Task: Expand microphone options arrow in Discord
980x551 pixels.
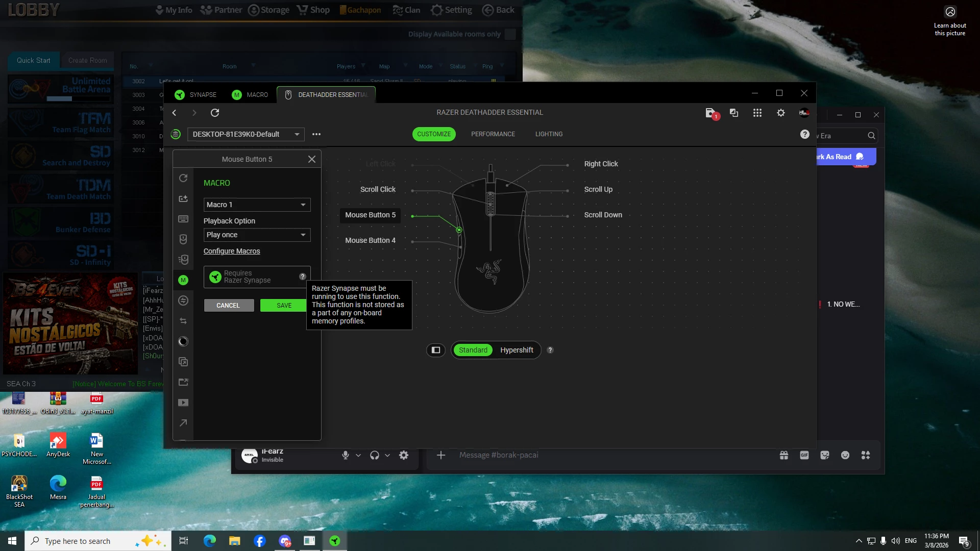Action: point(358,455)
